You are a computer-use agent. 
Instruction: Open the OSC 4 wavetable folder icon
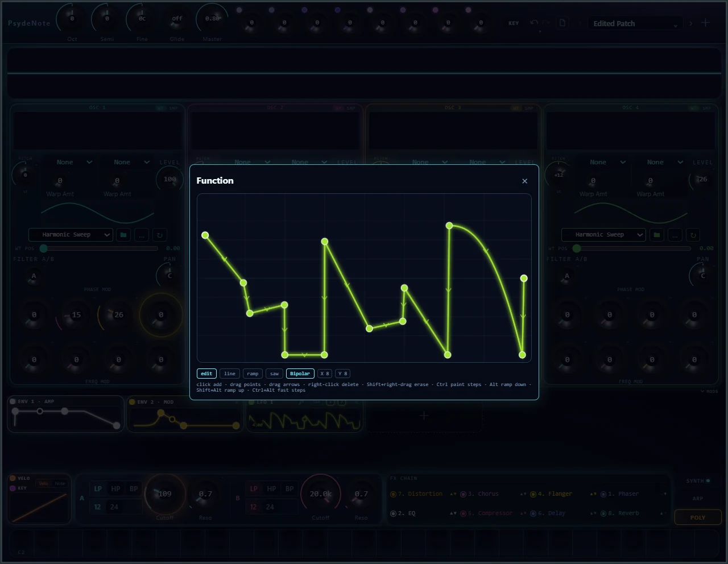(x=657, y=235)
